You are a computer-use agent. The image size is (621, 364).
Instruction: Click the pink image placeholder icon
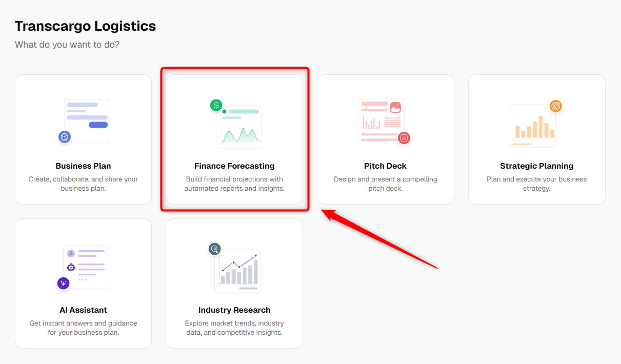click(x=395, y=108)
